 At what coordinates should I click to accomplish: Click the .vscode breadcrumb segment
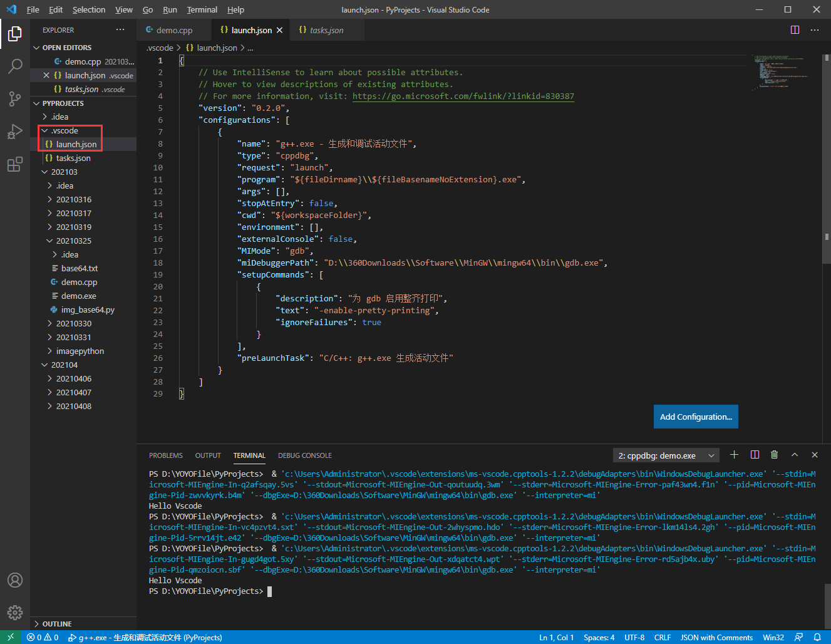(x=160, y=48)
